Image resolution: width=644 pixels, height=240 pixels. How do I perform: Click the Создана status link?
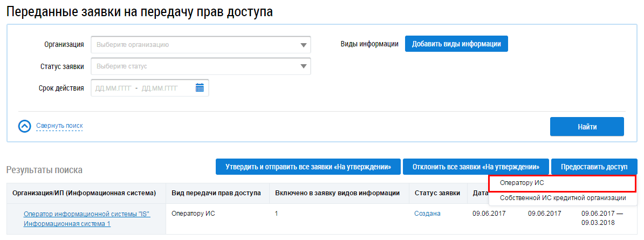coord(427,214)
